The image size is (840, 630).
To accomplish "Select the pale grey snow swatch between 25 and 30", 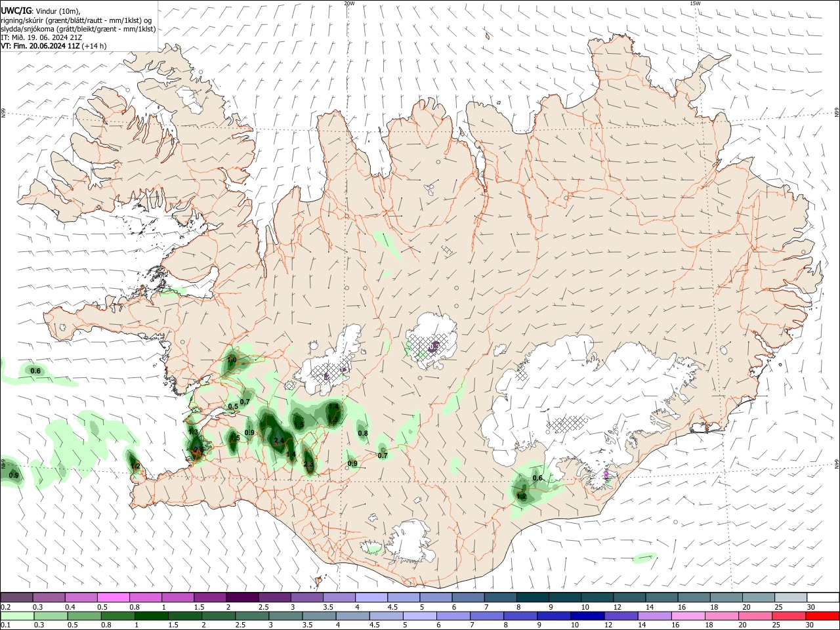I will click(790, 597).
